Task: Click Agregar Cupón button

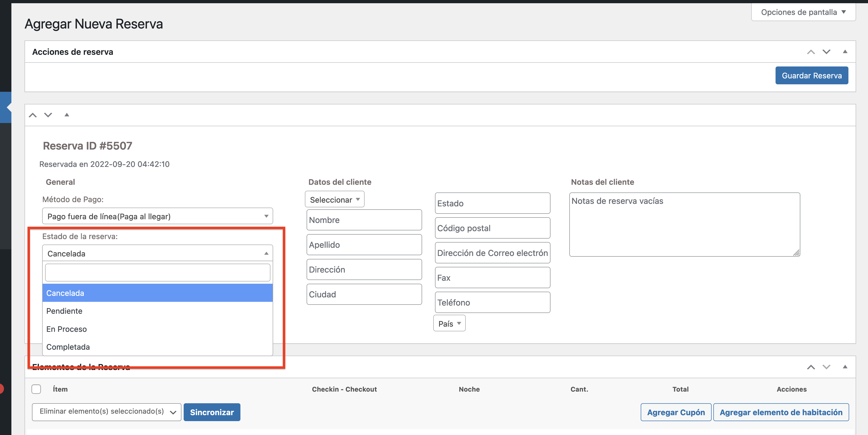Action: click(676, 412)
